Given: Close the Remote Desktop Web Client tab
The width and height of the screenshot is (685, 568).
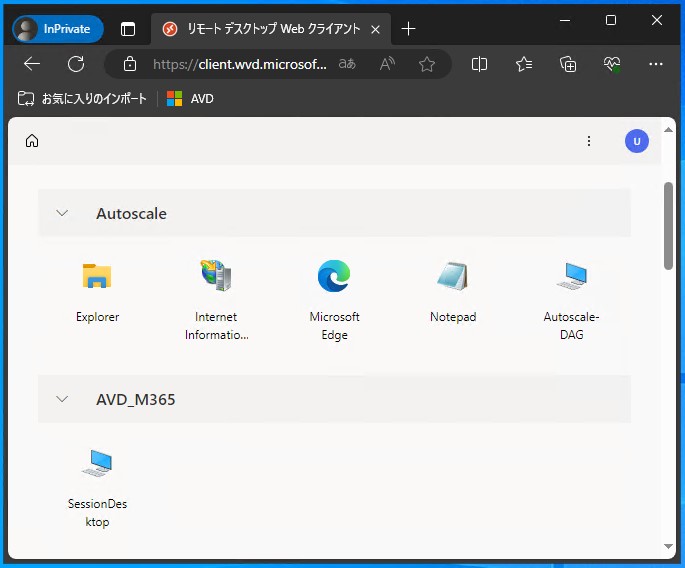Looking at the screenshot, I should coord(375,30).
